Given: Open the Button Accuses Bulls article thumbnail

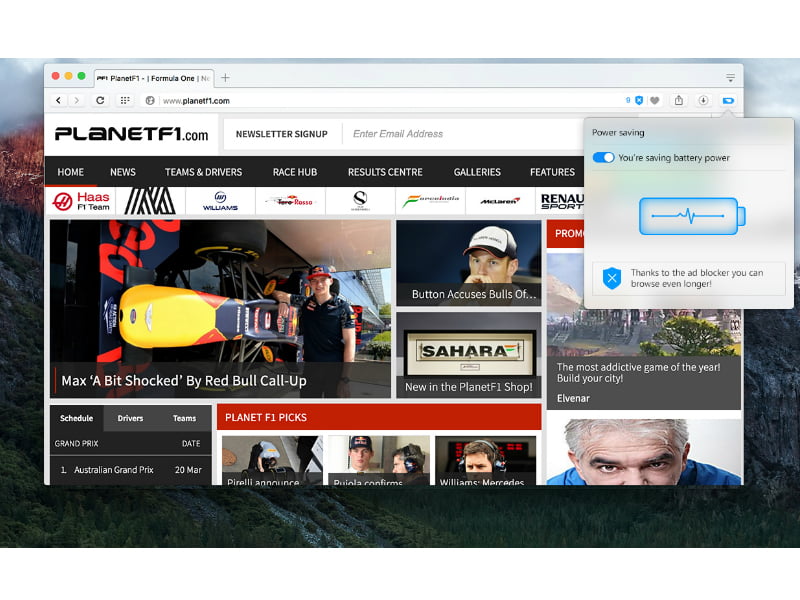Looking at the screenshot, I should (x=468, y=262).
